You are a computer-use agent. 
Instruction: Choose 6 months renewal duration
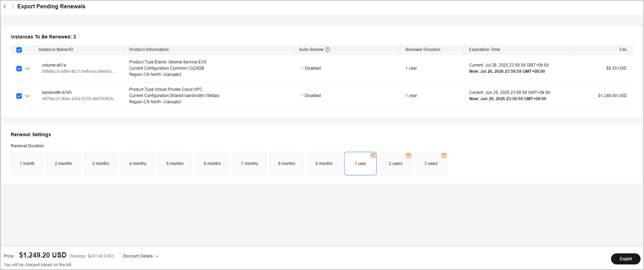[x=212, y=164]
